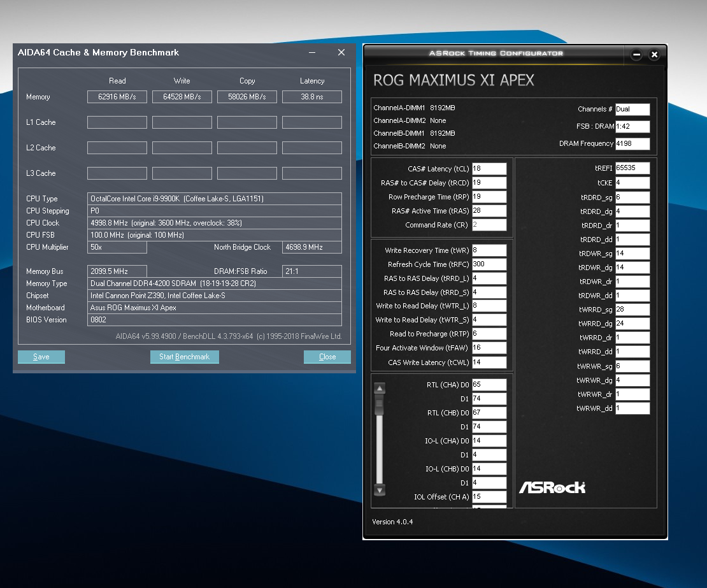Viewport: 707px width, 588px height.
Task: Click the L1 Cache Read empty result box
Action: coord(117,122)
